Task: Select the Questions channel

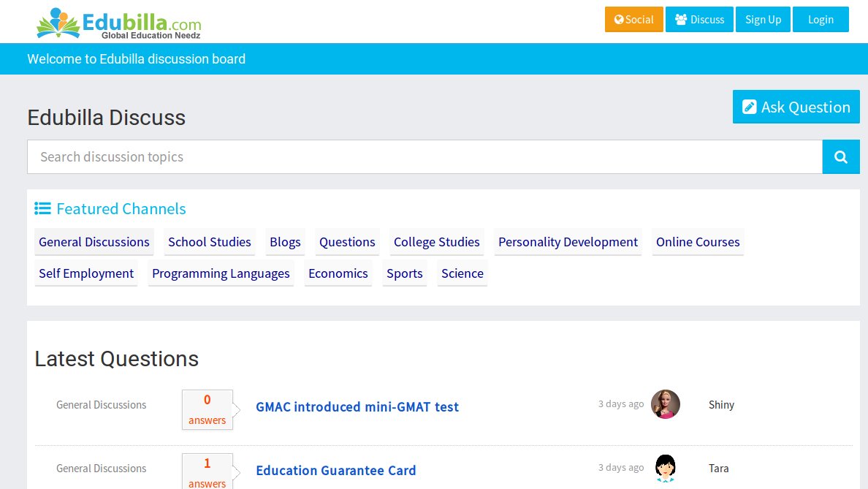Action: 347,242
